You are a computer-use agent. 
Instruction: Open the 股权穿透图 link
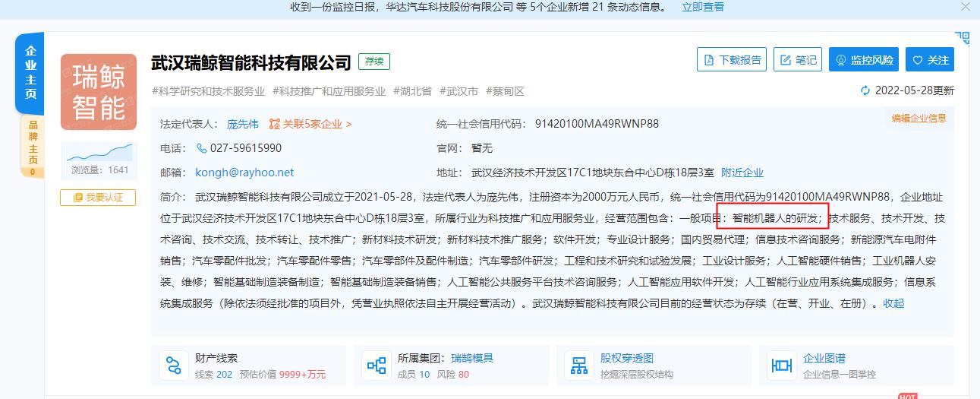(x=627, y=358)
